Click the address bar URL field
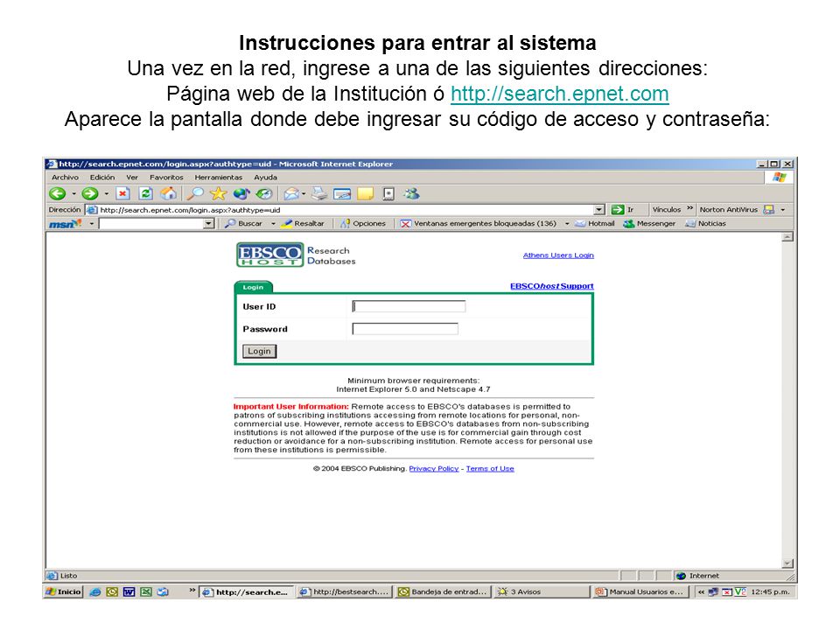Image resolution: width=840 pixels, height=630 pixels. point(339,209)
